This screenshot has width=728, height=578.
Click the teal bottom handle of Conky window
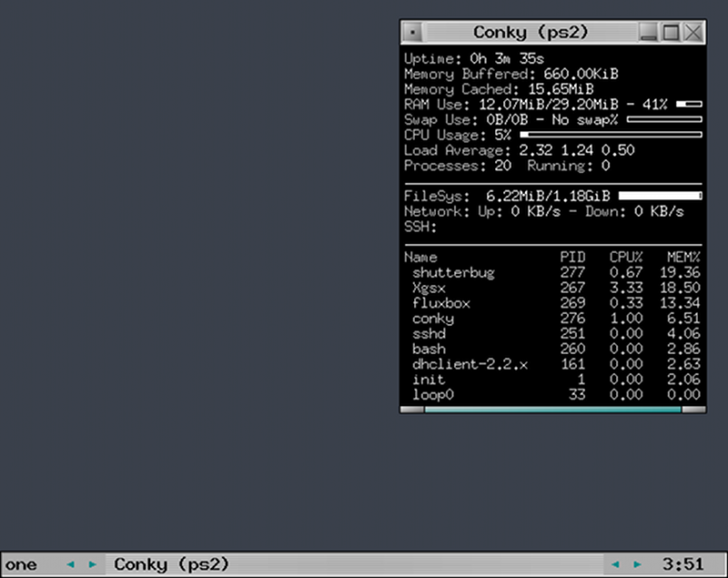(x=552, y=410)
